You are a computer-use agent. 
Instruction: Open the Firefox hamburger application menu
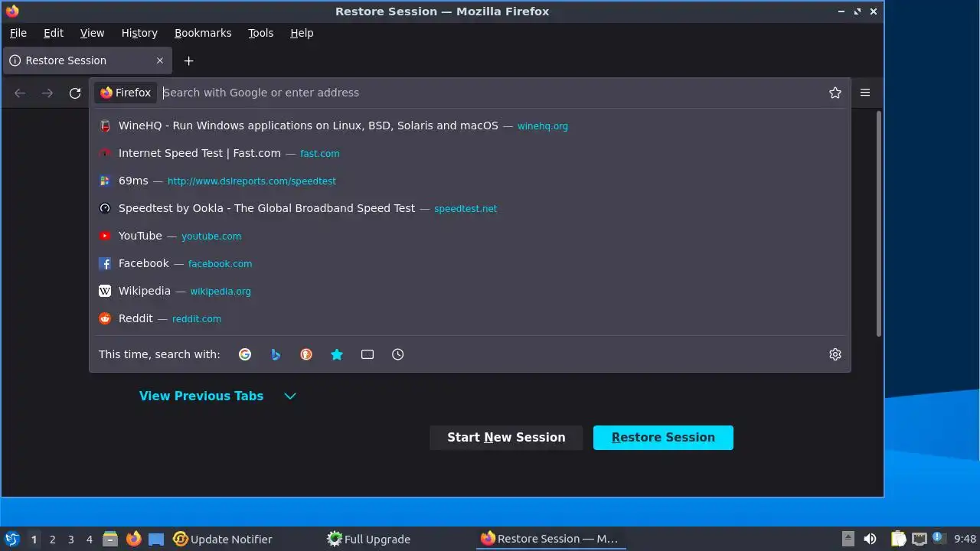[865, 93]
